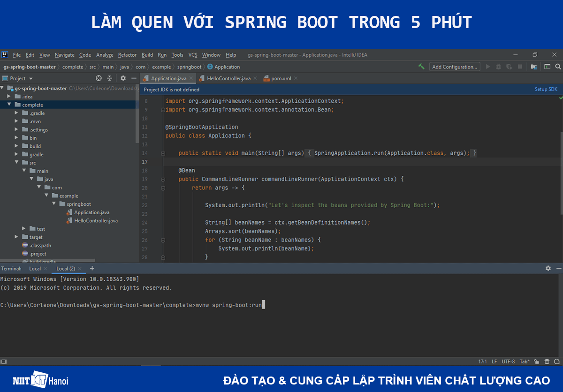Hide the Project tool window
Screen dimensions: 563x392
coord(135,78)
